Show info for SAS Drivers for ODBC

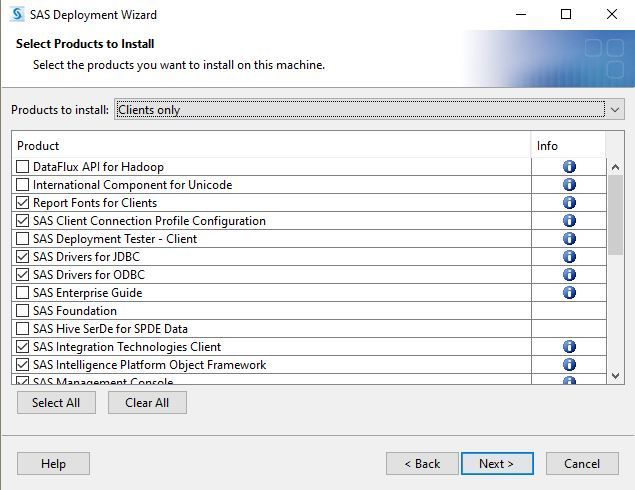point(569,275)
